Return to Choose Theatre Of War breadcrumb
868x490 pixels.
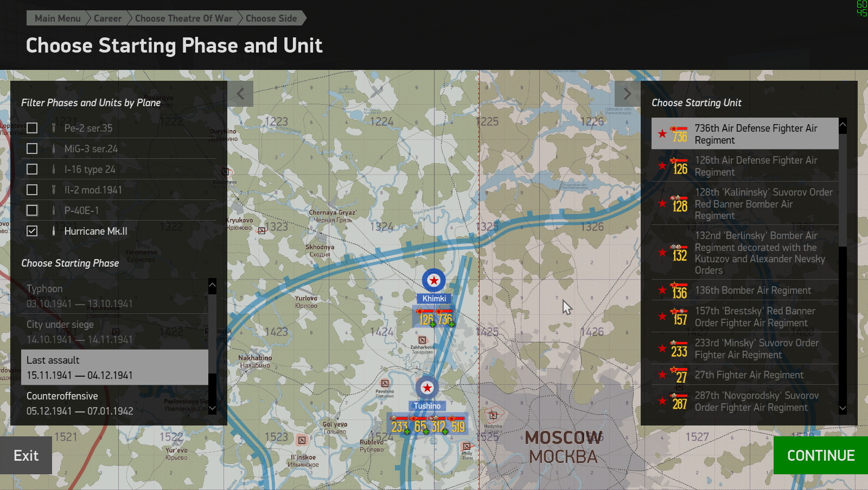183,18
